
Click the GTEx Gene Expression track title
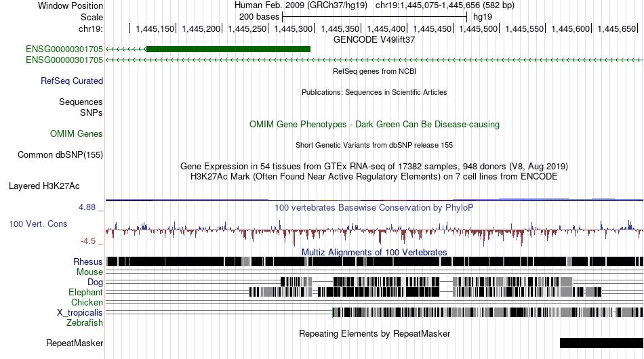tap(374, 166)
